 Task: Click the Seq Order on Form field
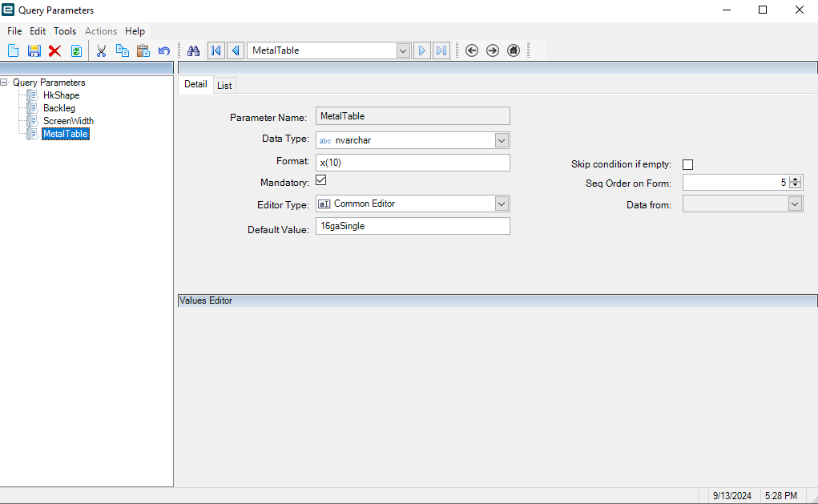tap(735, 182)
